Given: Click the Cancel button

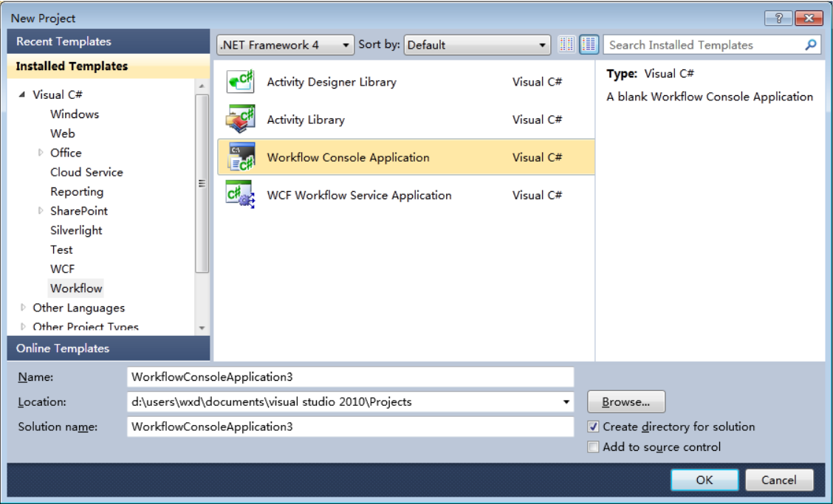Looking at the screenshot, I should pos(779,480).
